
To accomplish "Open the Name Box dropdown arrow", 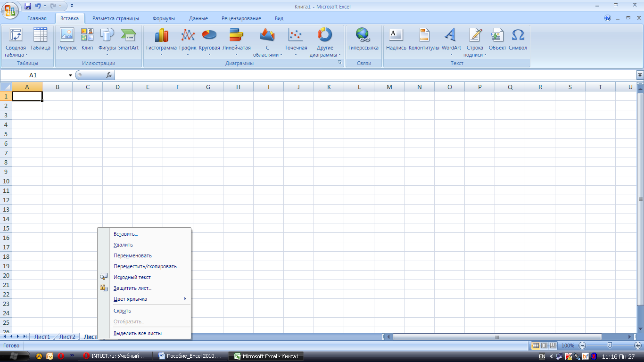I will pos(70,75).
